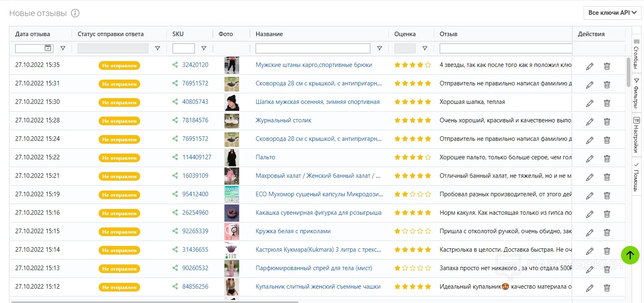Open the Журнальный столик product link

tap(283, 120)
